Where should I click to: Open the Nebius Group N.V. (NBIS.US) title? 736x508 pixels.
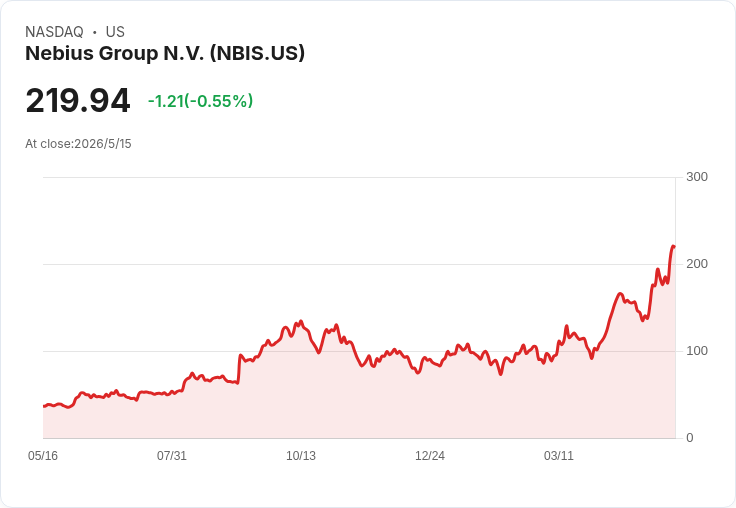pyautogui.click(x=165, y=53)
